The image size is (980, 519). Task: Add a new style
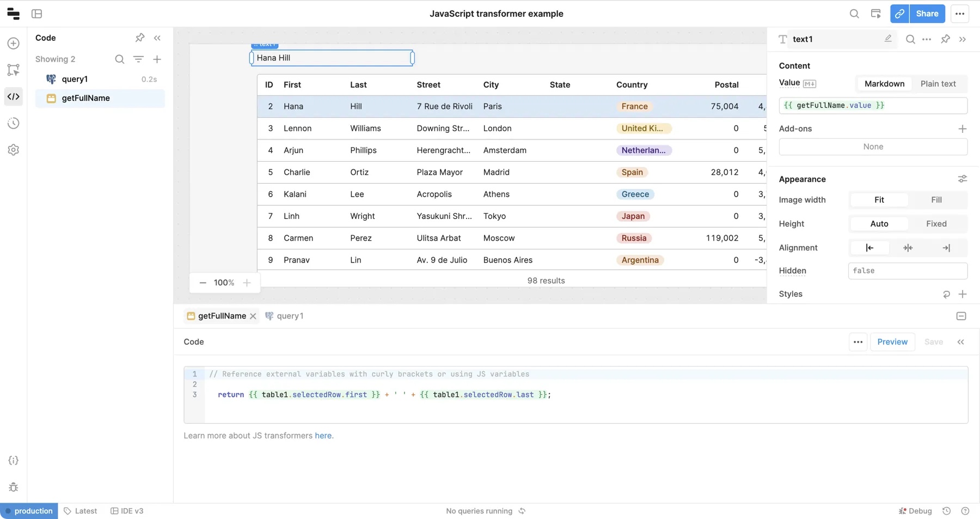(x=962, y=294)
